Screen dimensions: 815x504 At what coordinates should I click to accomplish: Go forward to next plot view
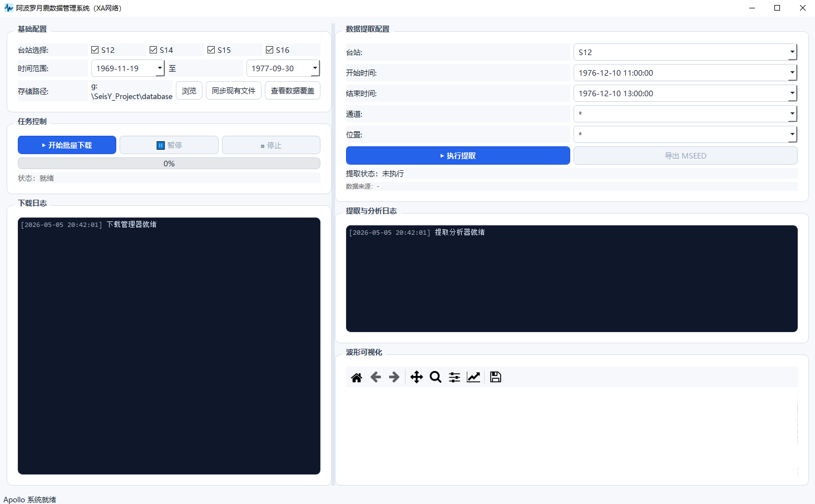click(394, 377)
